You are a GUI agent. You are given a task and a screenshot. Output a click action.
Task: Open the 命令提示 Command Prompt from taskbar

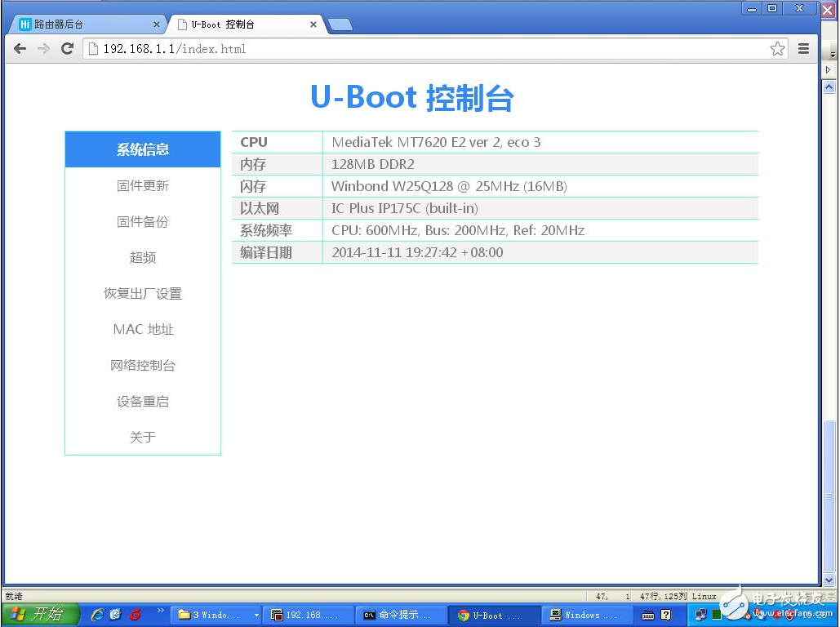point(400,614)
